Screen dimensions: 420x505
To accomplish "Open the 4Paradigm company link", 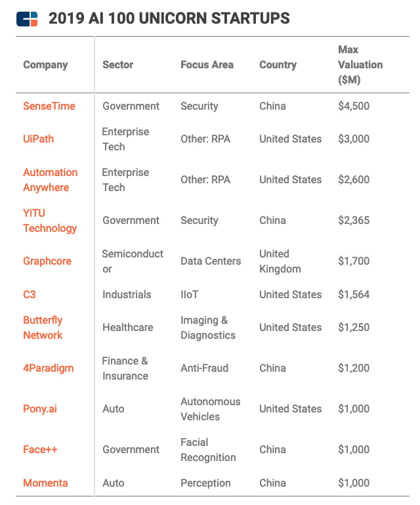I will pyautogui.click(x=49, y=368).
